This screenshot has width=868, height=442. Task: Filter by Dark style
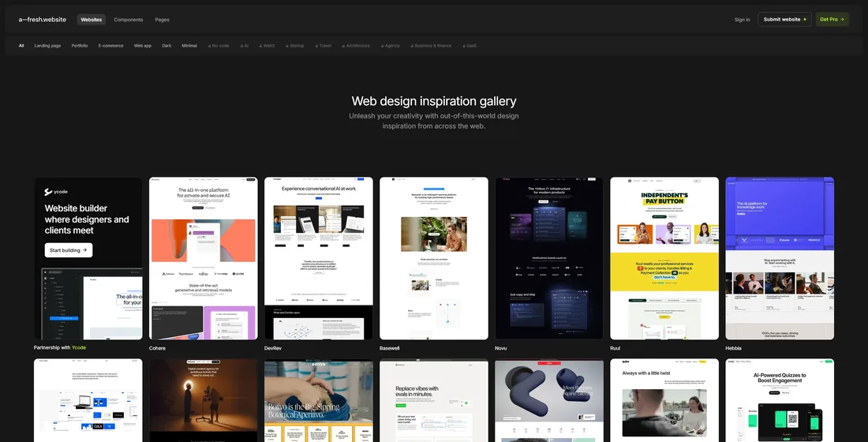tap(166, 46)
